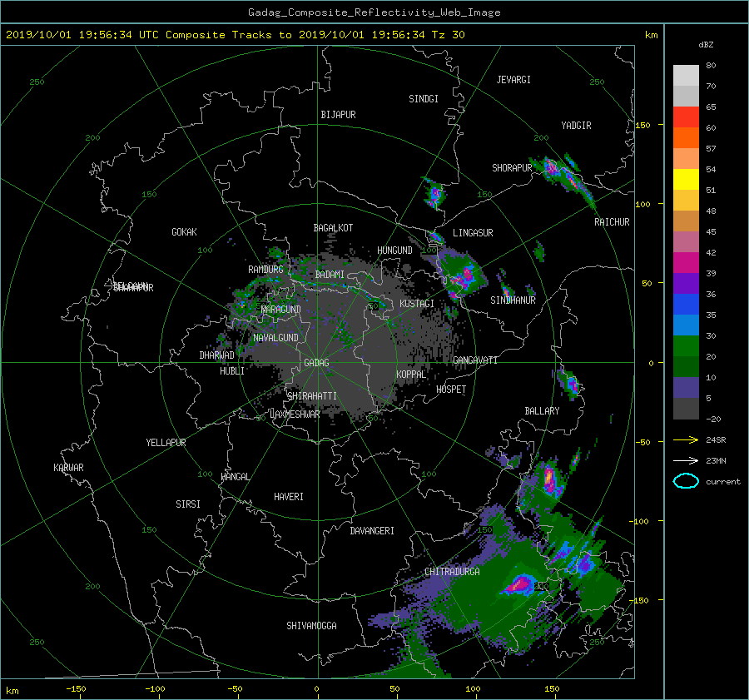Viewport: 749px width, 700px height.
Task: Click the cyan 'current' ellipse symbol
Action: [x=686, y=481]
